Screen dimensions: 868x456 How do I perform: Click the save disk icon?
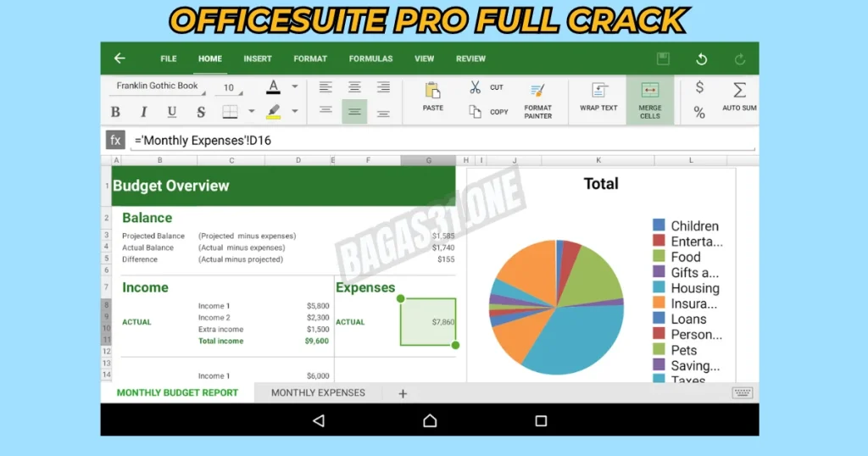663,58
